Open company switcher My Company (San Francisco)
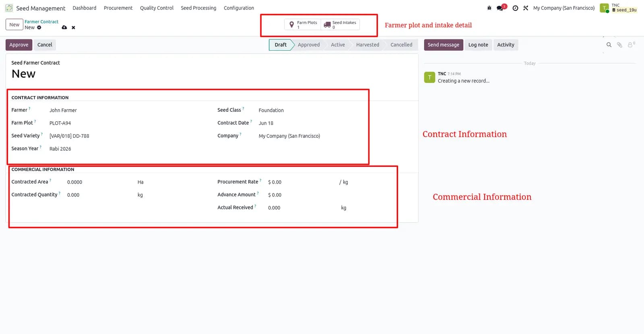Screen dimensions: 644x334 pyautogui.click(x=563, y=8)
